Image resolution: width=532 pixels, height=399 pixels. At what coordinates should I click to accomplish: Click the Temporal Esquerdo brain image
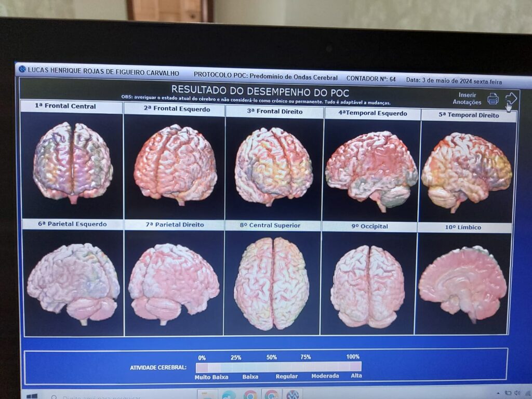(371, 170)
